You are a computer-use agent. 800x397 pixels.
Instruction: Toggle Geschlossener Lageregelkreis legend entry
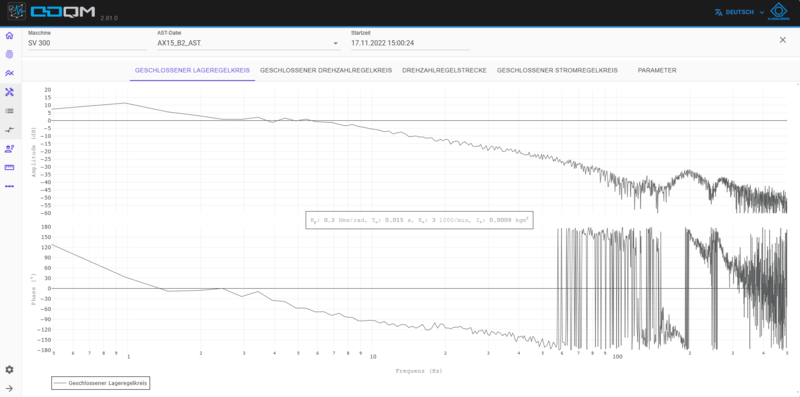click(101, 383)
